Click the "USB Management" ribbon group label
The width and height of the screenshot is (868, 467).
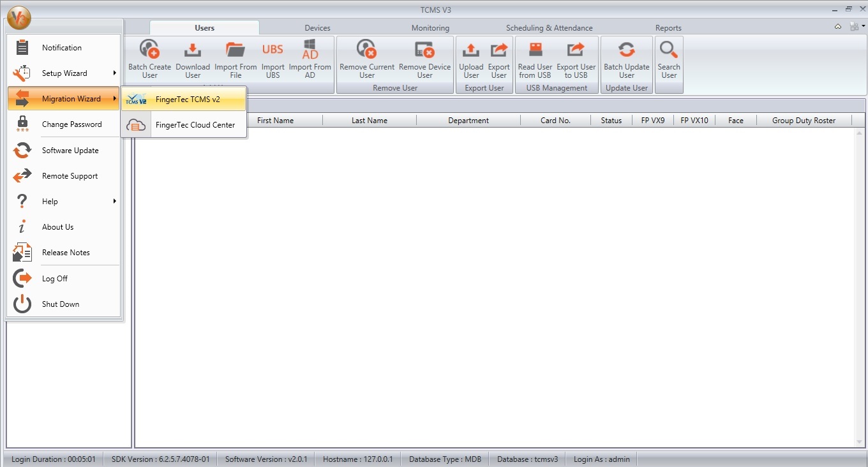click(x=557, y=88)
